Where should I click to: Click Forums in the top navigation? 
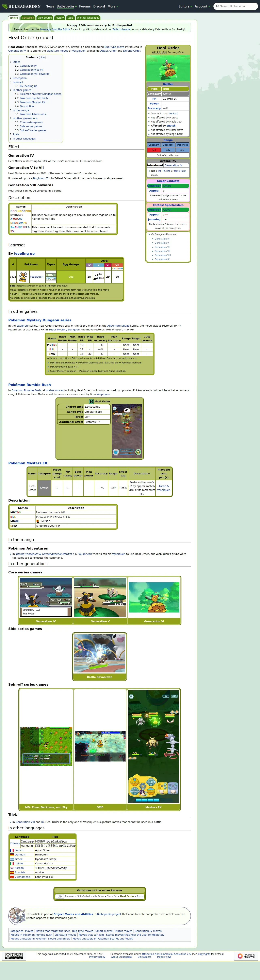pyautogui.click(x=85, y=6)
